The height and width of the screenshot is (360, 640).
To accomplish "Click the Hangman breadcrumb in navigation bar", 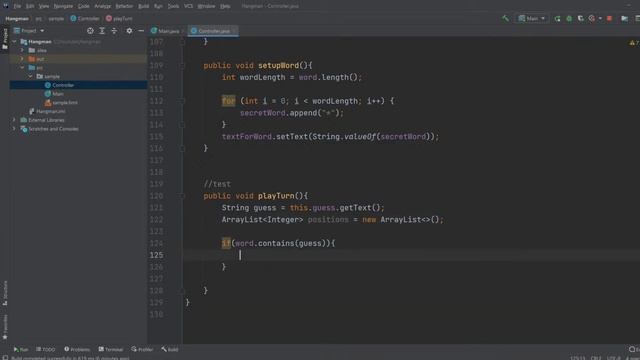I will point(17,18).
